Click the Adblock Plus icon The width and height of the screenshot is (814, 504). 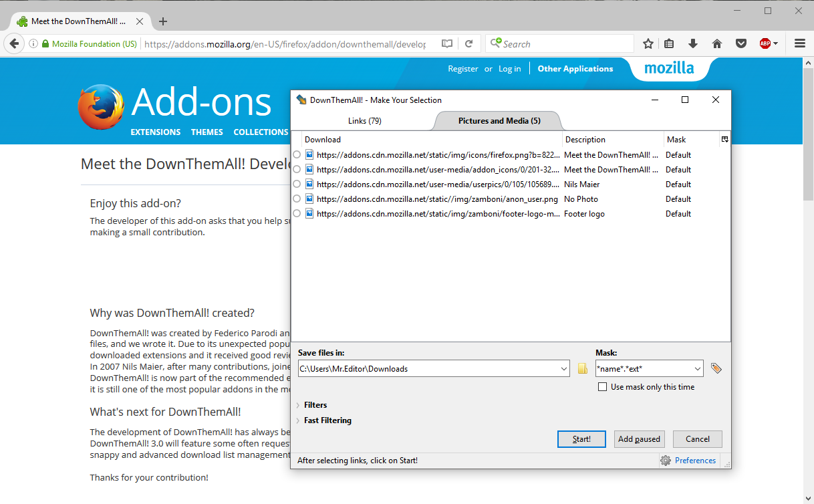[765, 44]
